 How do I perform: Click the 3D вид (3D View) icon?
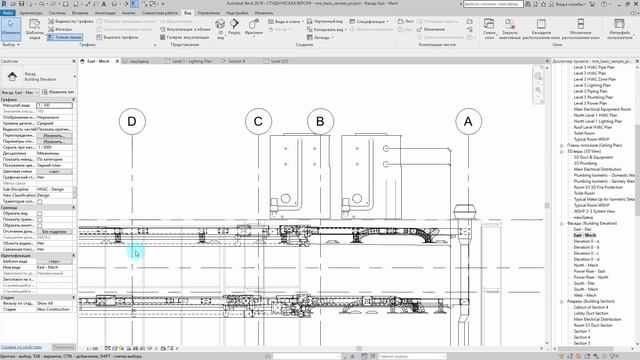tap(220, 29)
